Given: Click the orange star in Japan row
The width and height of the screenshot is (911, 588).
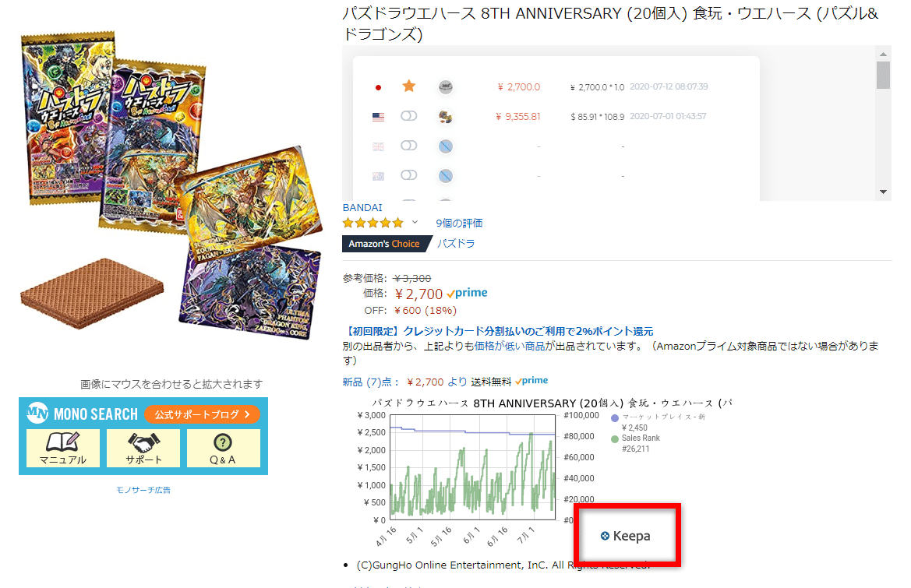Looking at the screenshot, I should [x=409, y=86].
